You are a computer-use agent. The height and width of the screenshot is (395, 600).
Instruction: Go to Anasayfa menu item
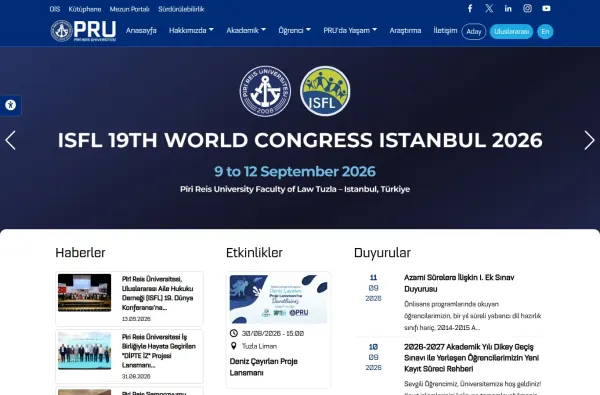[141, 30]
